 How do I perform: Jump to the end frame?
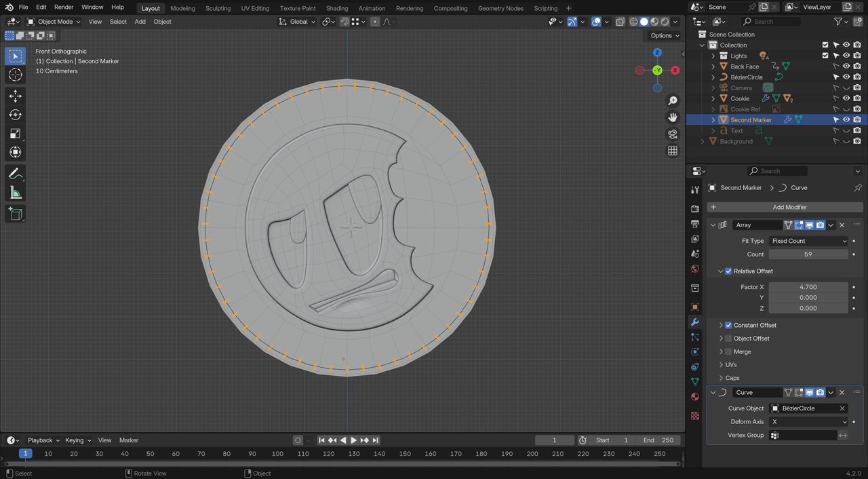point(376,440)
